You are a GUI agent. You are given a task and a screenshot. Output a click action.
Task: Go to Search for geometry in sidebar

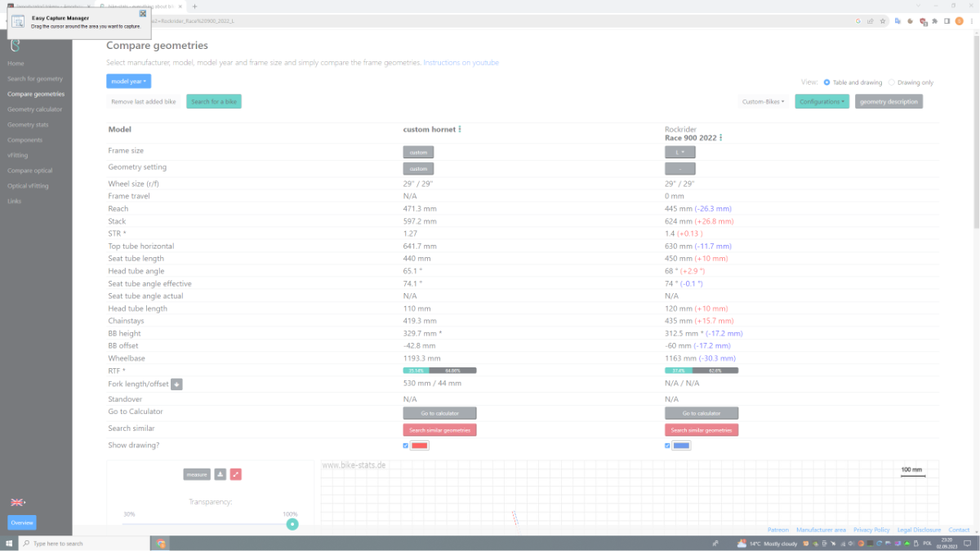pos(35,79)
